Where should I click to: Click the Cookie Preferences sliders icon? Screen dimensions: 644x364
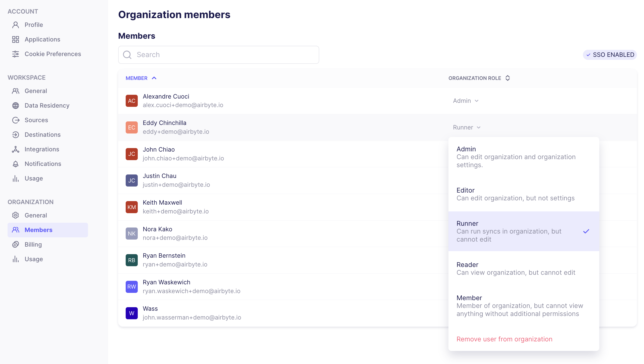pyautogui.click(x=16, y=54)
